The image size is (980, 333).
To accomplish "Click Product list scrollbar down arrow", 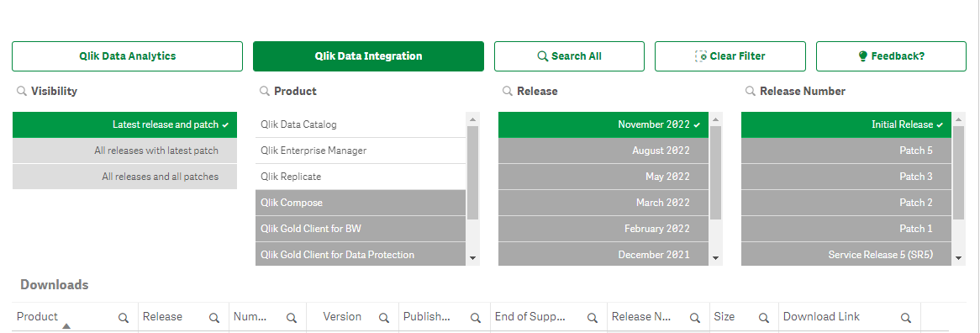I will [x=473, y=258].
